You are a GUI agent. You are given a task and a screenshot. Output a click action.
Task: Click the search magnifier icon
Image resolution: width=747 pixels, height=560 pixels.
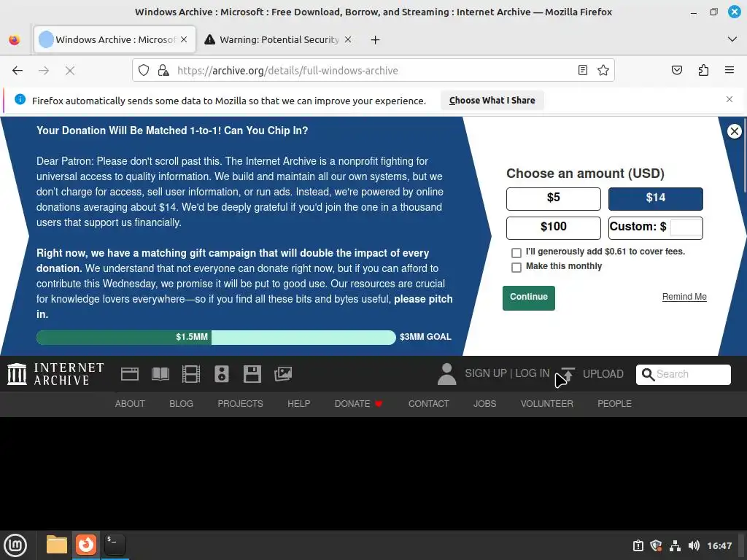pyautogui.click(x=648, y=374)
